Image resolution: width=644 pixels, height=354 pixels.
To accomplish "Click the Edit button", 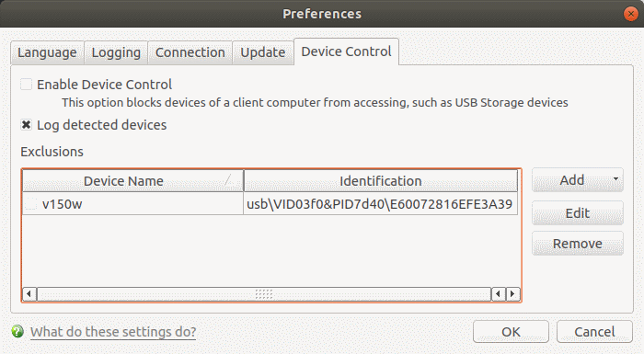I will (x=578, y=213).
